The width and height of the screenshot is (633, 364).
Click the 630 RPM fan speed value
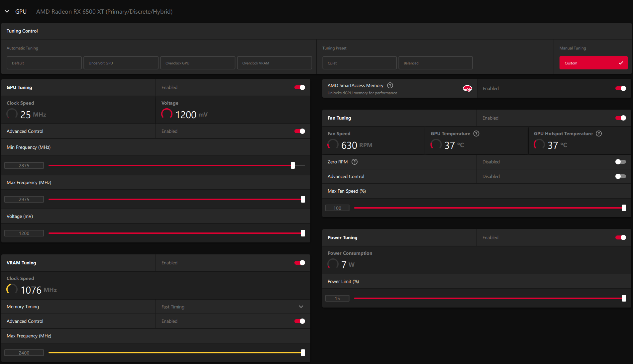tap(357, 145)
